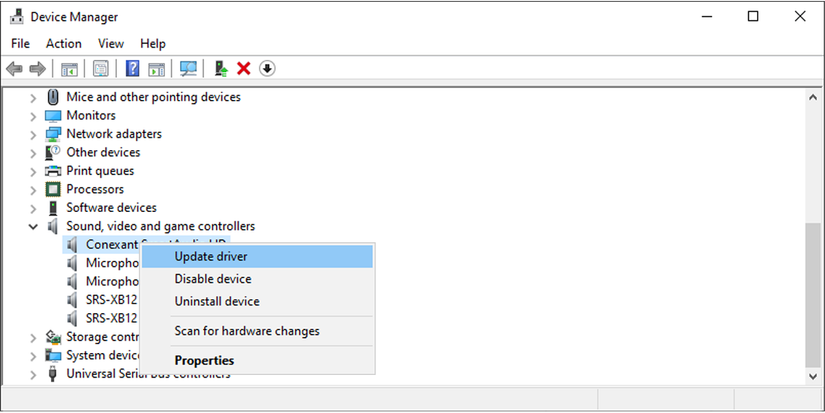This screenshot has width=825, height=413.
Task: Click the Device Manager title bar app icon
Action: pos(17,17)
